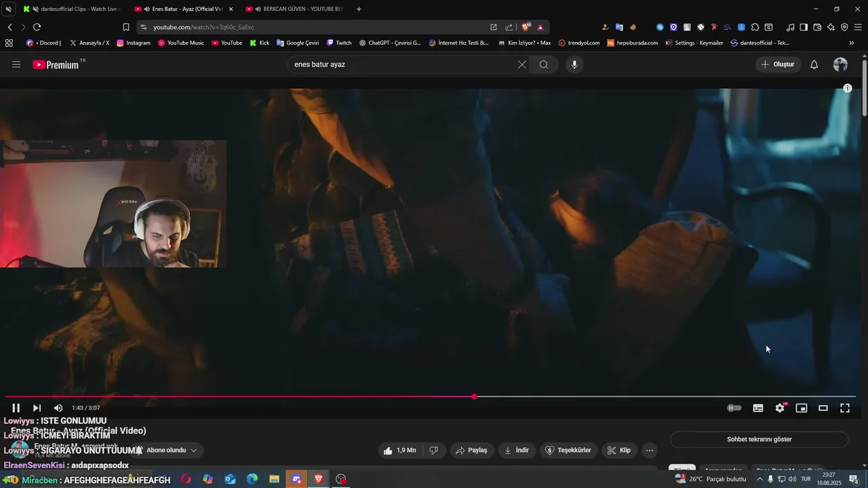Open video player settings gear
The height and width of the screenshot is (488, 868).
click(780, 408)
